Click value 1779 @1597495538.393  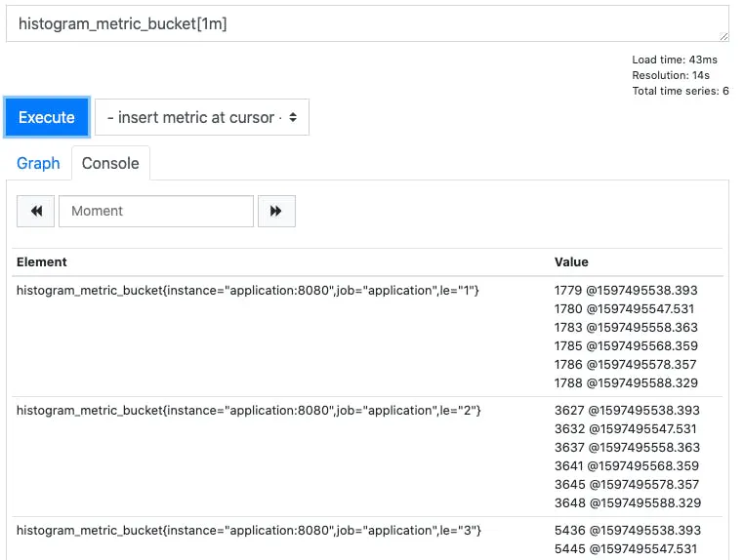tap(626, 290)
